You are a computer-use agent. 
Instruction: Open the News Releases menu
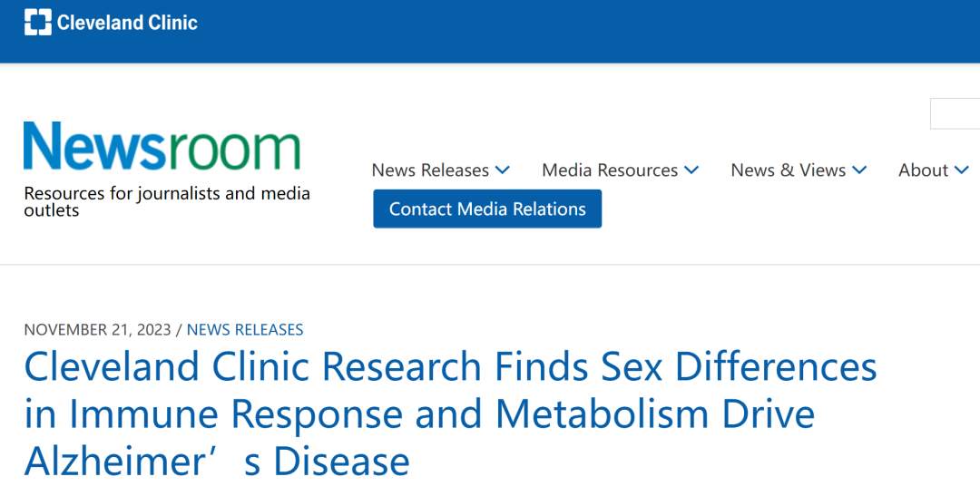click(x=430, y=170)
